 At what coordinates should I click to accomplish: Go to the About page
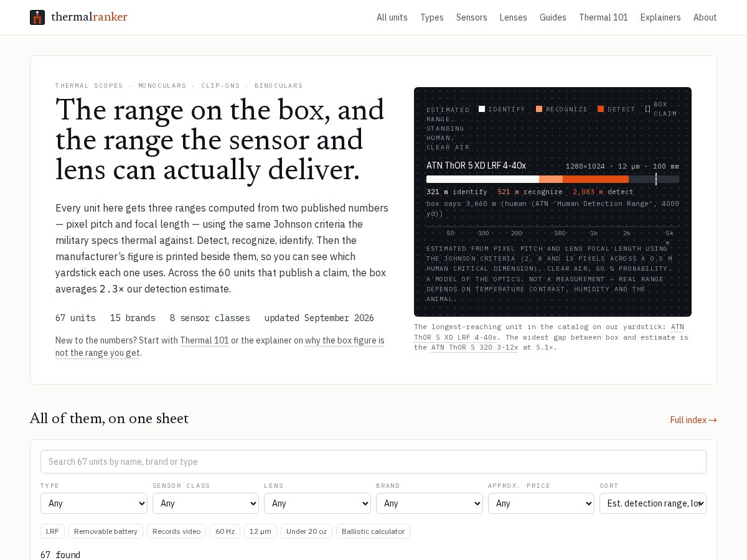point(705,17)
